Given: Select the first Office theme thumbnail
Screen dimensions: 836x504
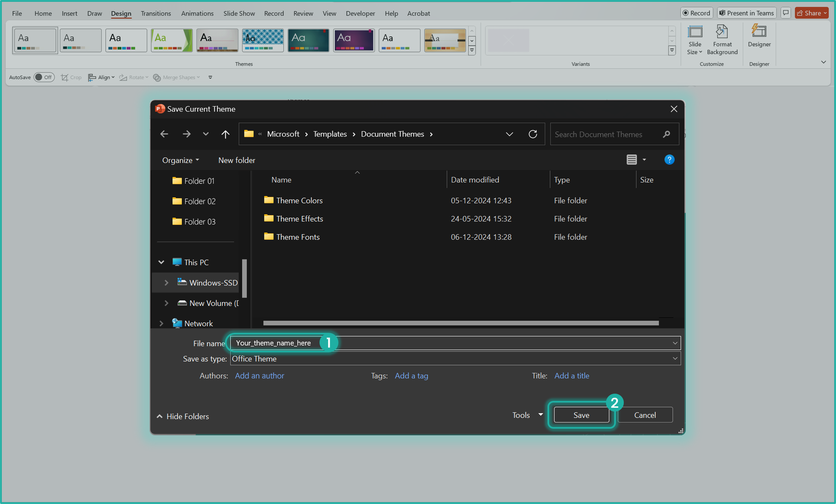Looking at the screenshot, I should pyautogui.click(x=35, y=40).
